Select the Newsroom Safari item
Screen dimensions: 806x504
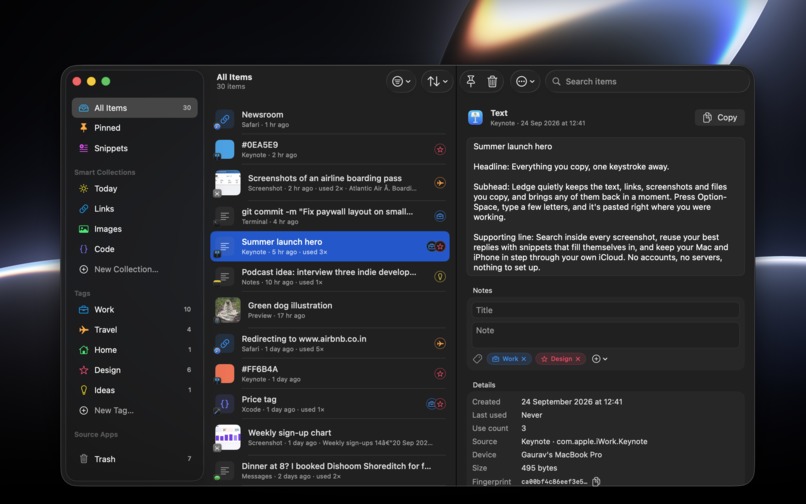point(330,119)
